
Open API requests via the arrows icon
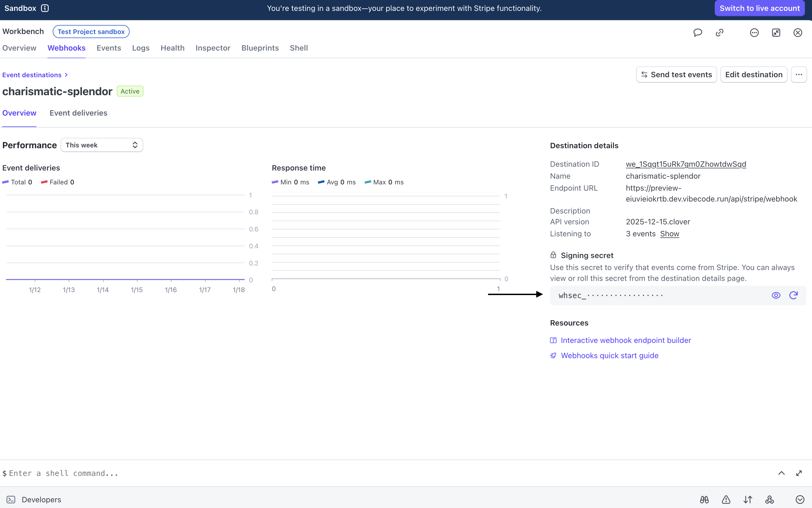click(x=748, y=499)
